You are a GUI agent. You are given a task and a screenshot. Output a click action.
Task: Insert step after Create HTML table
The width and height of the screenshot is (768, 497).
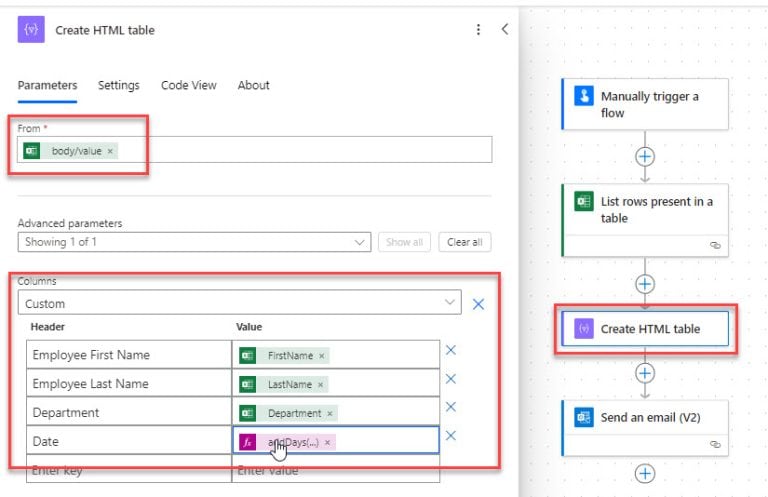pyautogui.click(x=645, y=373)
